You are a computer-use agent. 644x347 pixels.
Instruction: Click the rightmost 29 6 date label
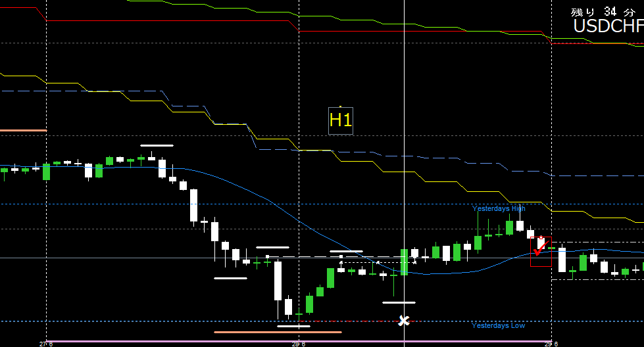pyautogui.click(x=550, y=344)
